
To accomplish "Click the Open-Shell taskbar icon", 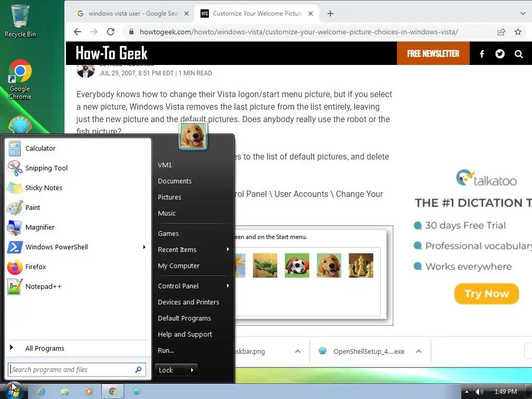I will pos(137,392).
